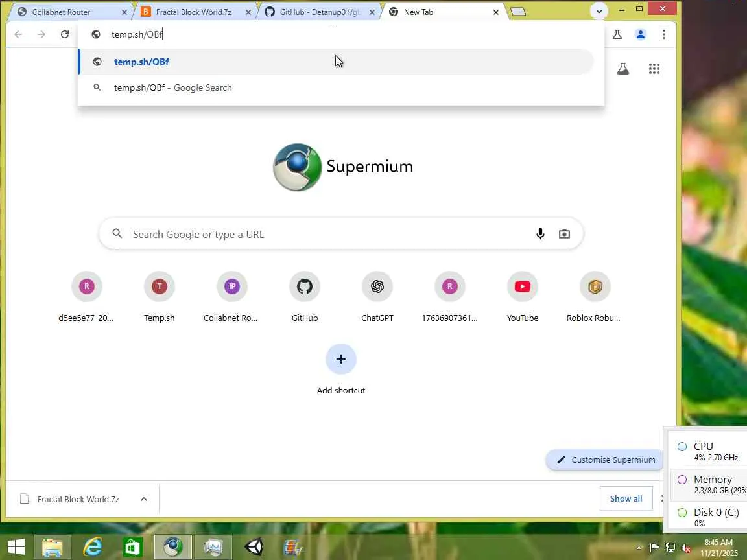Click the Supermium taskbar icon

pyautogui.click(x=173, y=547)
